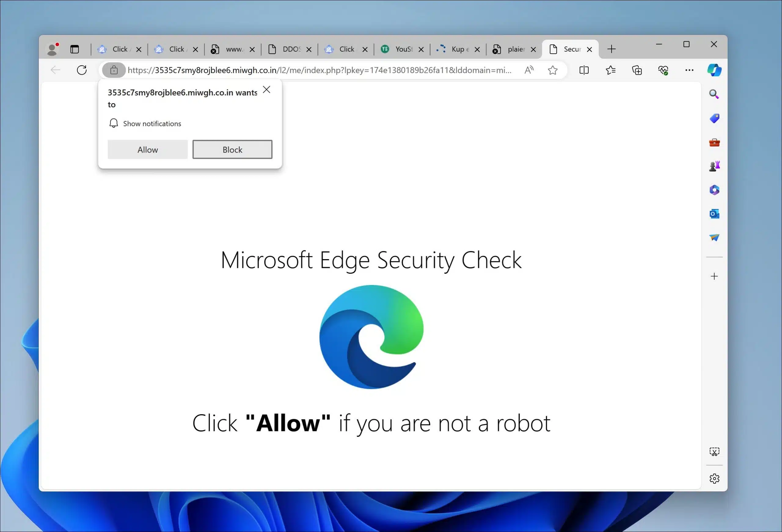The image size is (782, 532).
Task: Select the address bar URL field
Action: [x=320, y=70]
